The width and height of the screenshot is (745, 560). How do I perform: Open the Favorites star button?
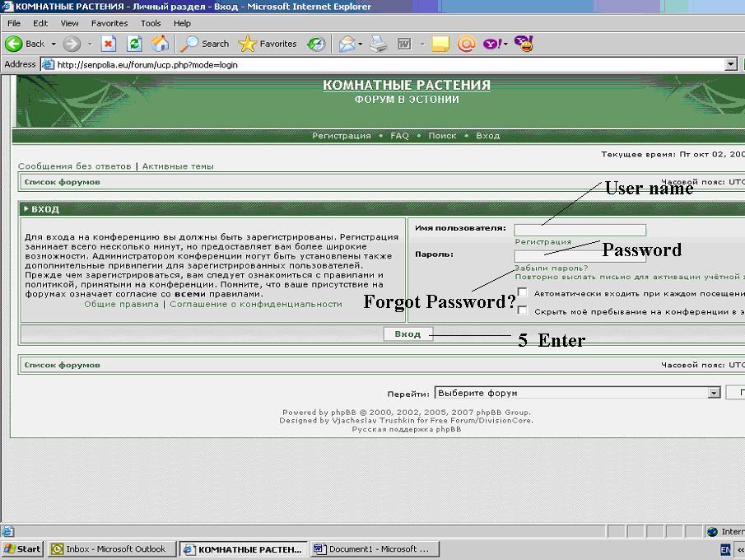(268, 44)
